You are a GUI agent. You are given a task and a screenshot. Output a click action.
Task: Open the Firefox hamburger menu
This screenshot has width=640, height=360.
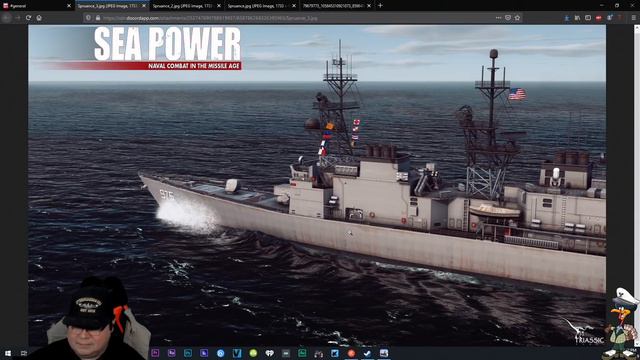point(633,18)
